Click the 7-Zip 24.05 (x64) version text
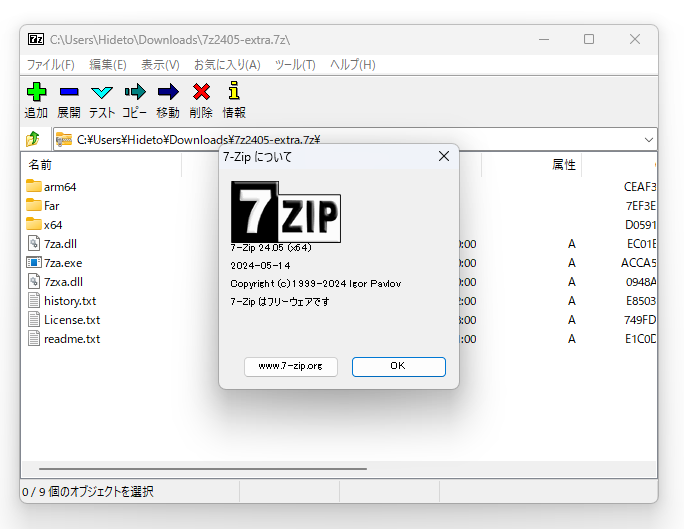This screenshot has width=684, height=529. coord(271,248)
